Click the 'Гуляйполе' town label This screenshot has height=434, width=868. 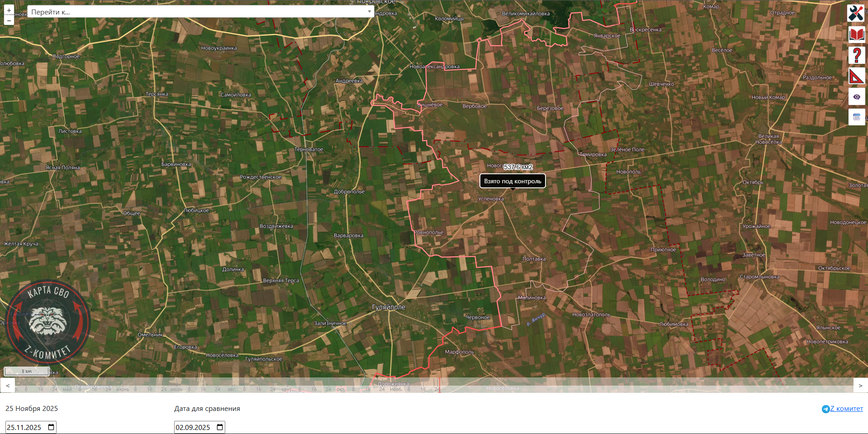point(389,307)
